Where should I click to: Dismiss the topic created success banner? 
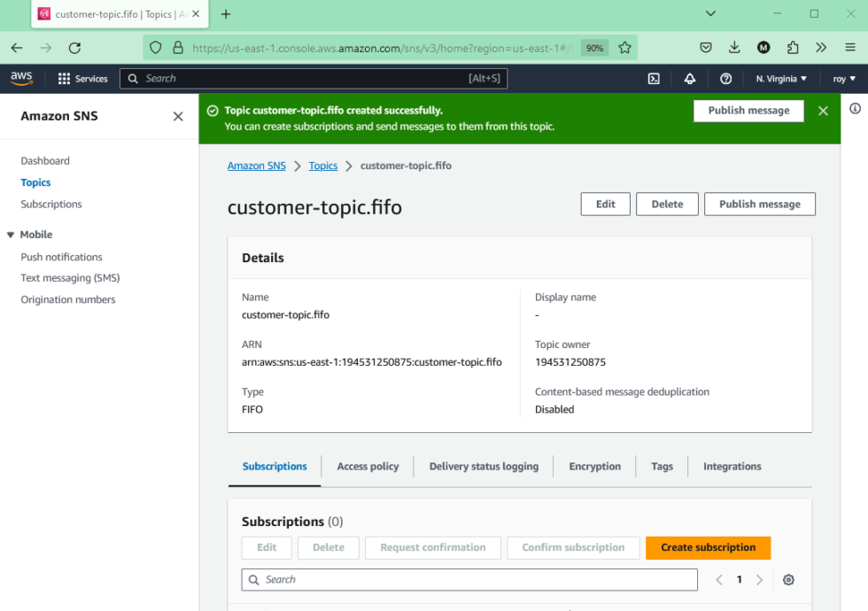(x=823, y=111)
